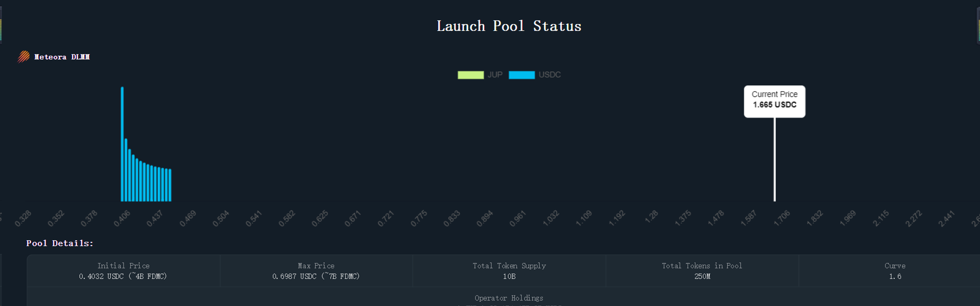Image resolution: width=980 pixels, height=306 pixels.
Task: Hide USDC series via its legend text
Action: coord(549,75)
